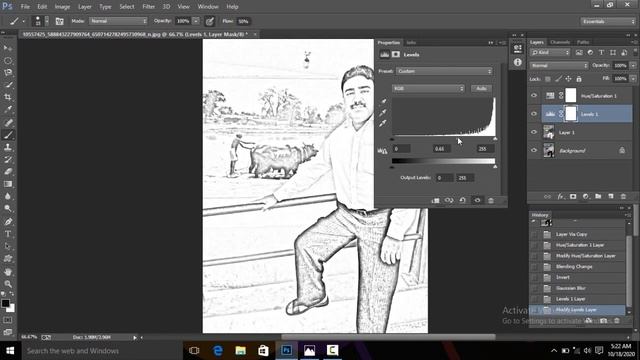Click the foreground color swatch
The height and width of the screenshot is (360, 640).
click(5, 303)
